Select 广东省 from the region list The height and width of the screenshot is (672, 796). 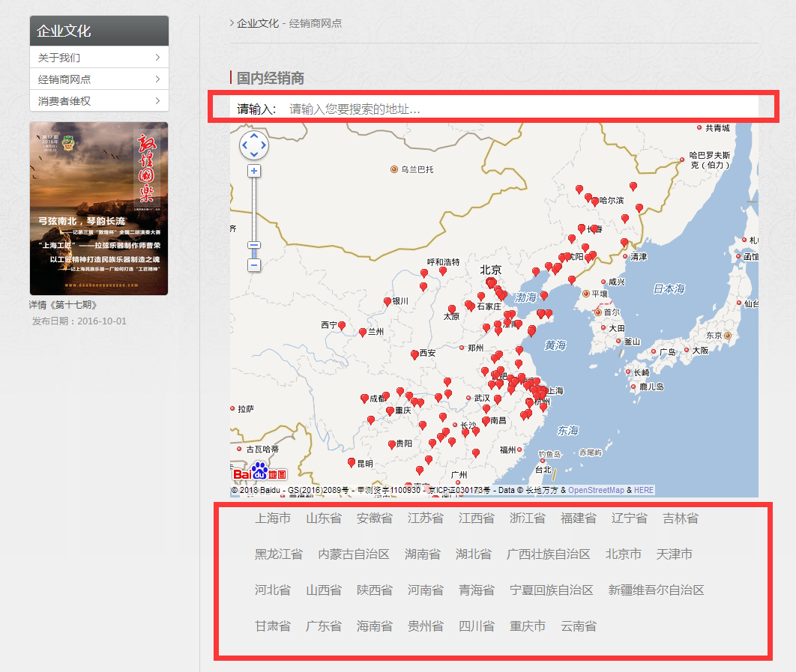[323, 626]
